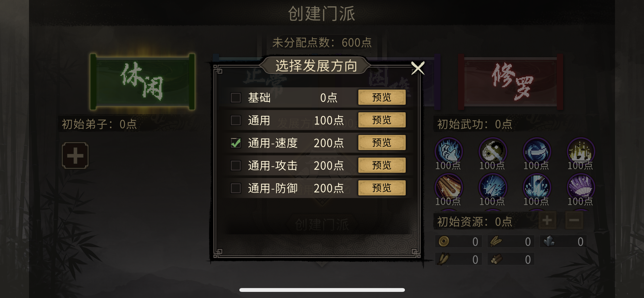Click the copper coin resource icon
Screen dimensions: 644x298
point(444,241)
